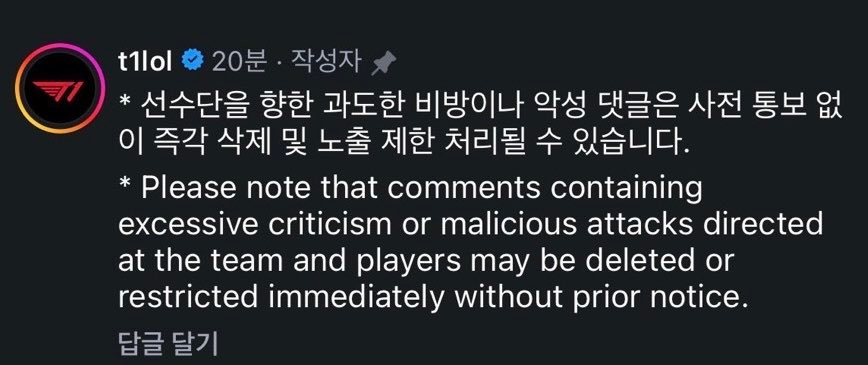868x365 pixels.
Task: Reply using 답글 달기
Action: tap(169, 343)
